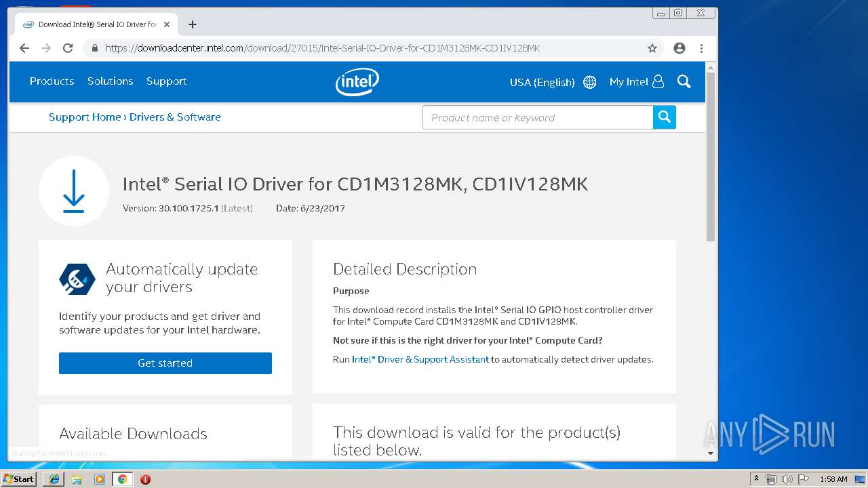Click the Version 30.100.1725.1 text

tap(188, 208)
